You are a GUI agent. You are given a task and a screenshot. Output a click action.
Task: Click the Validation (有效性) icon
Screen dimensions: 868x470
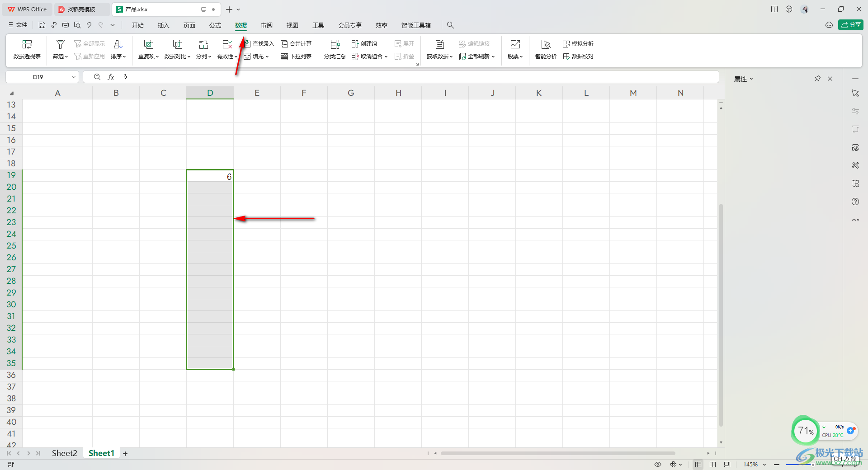point(227,44)
